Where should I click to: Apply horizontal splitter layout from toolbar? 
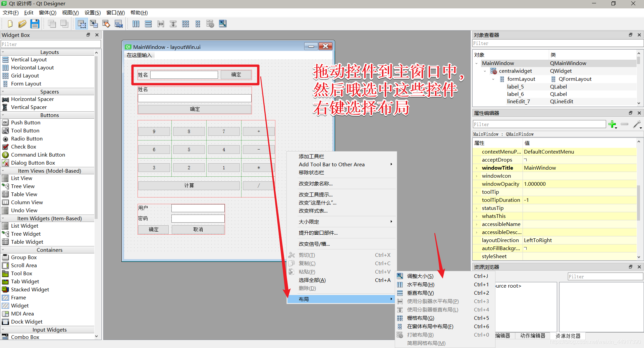click(161, 24)
